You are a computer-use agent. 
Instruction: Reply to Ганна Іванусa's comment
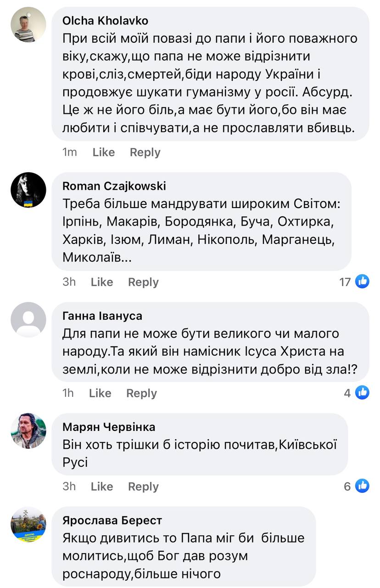(x=141, y=393)
